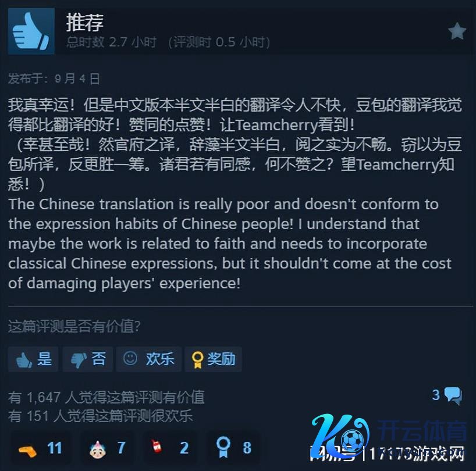Click the blue thumbs-up recommended icon
Screen dimensions: 476x471
click(31, 31)
